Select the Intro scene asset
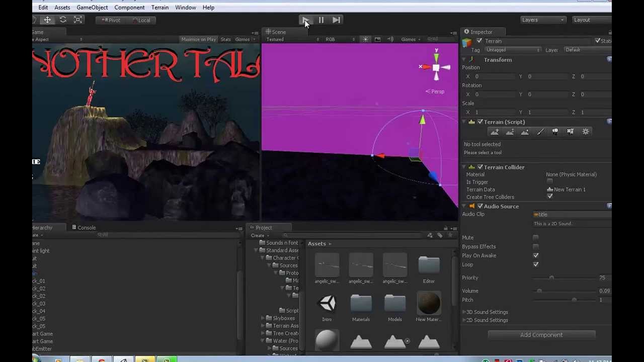 (327, 307)
